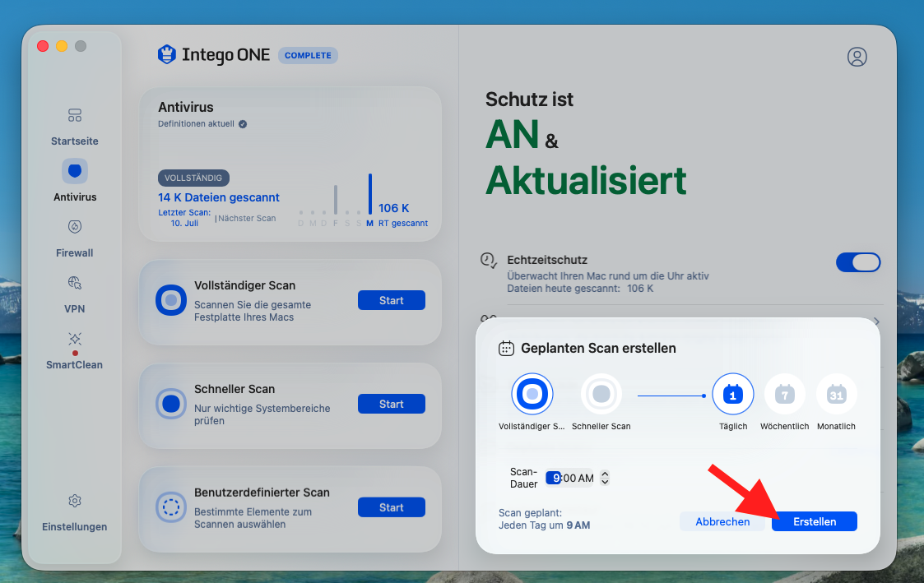Viewport: 924px width, 583px height.
Task: Click the Letzter Scan 10. Juli text
Action: 183,218
